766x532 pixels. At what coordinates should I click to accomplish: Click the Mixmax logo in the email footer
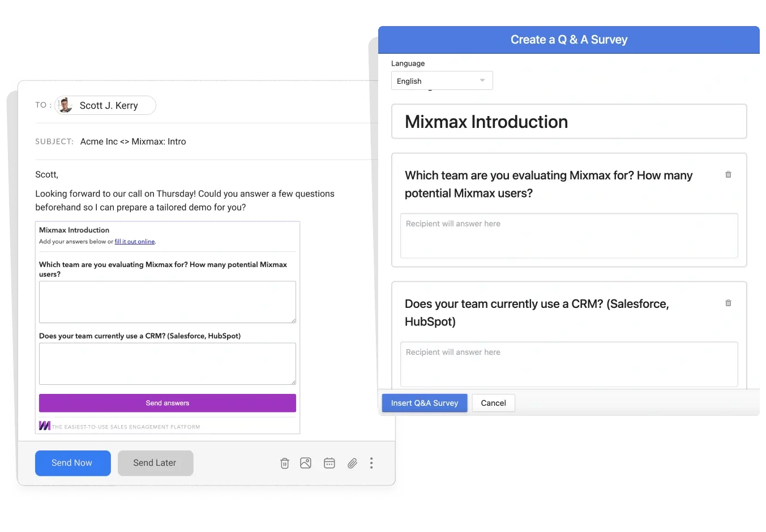[45, 425]
